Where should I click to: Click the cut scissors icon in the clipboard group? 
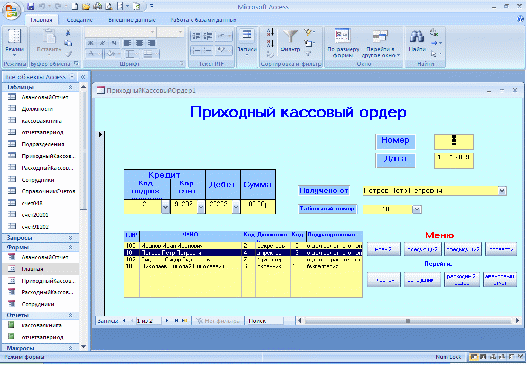(x=68, y=33)
